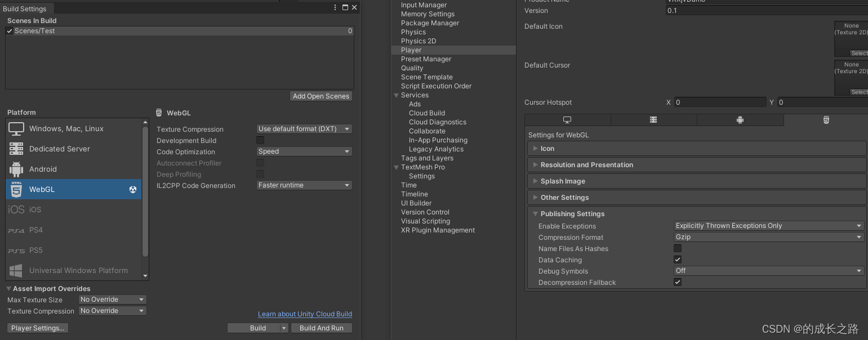This screenshot has height=340, width=868.
Task: Open Asset Import Texture Compression override dropdown
Action: point(112,311)
